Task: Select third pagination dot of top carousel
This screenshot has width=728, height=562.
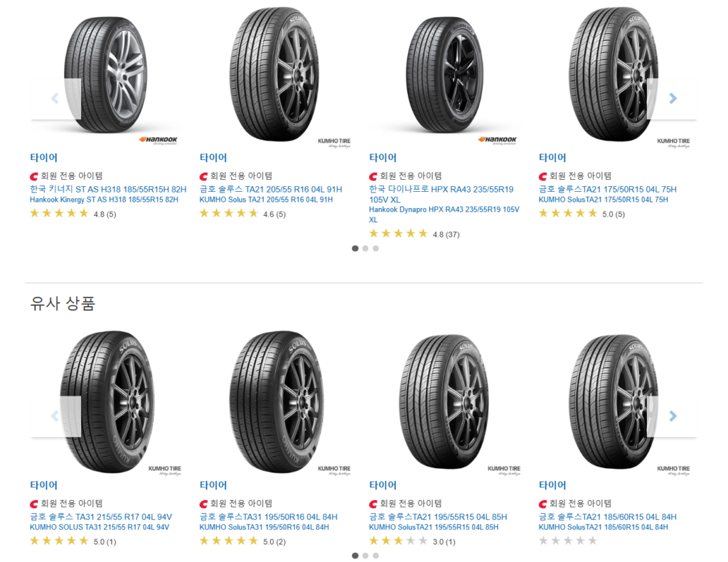Action: (x=375, y=248)
